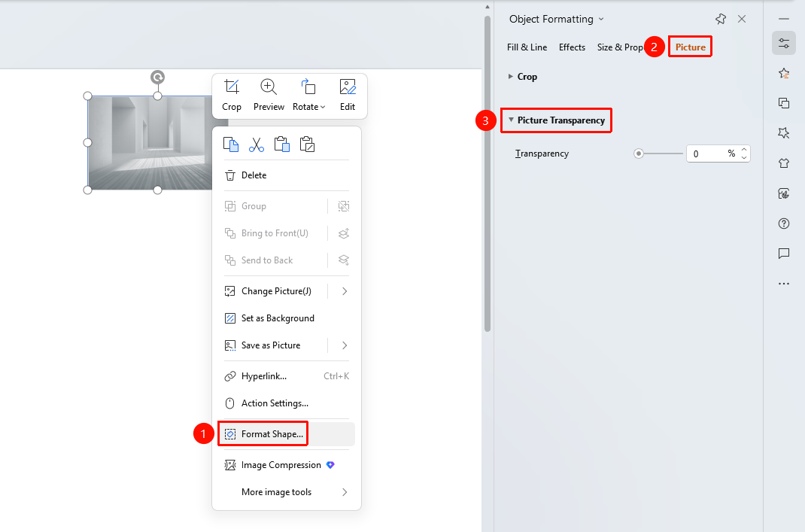Image resolution: width=805 pixels, height=532 pixels.
Task: Click the Send Backward icon beside Send to Back
Action: pos(344,260)
